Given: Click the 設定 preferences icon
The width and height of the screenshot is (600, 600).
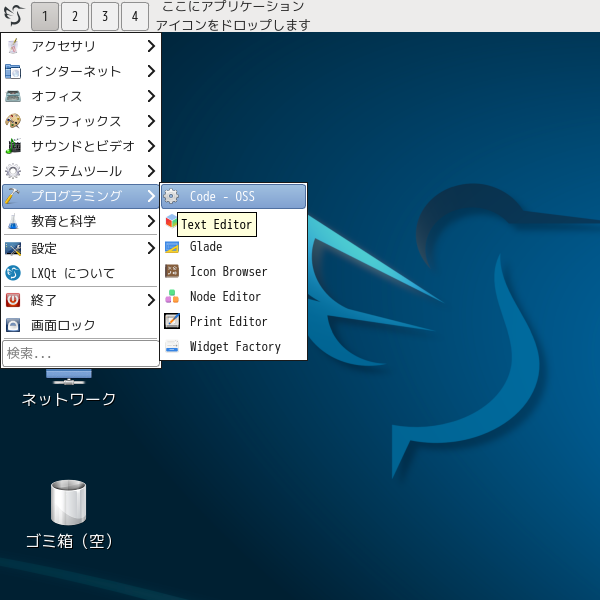Looking at the screenshot, I should coord(13,248).
